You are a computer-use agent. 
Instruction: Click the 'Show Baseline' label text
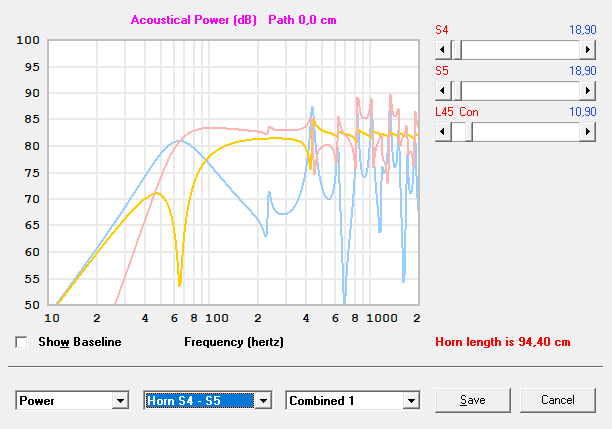coord(80,342)
